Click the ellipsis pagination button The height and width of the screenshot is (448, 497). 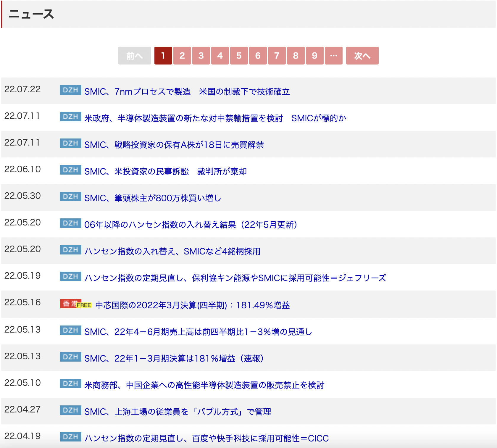(x=333, y=56)
